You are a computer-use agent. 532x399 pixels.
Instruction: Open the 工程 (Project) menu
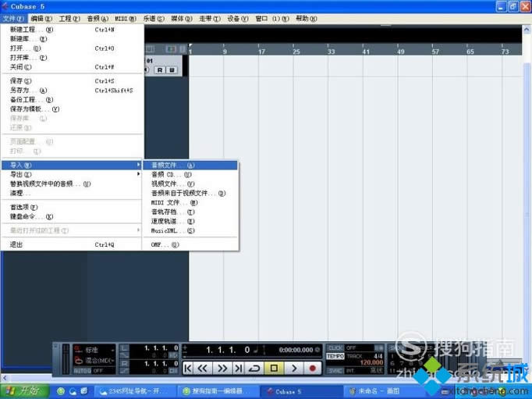click(x=69, y=19)
